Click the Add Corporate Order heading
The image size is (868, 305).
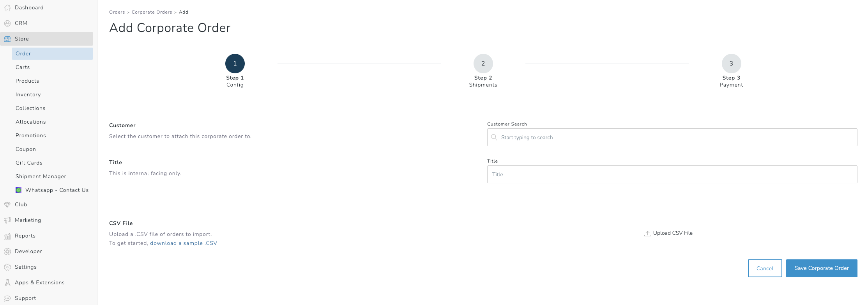[170, 28]
